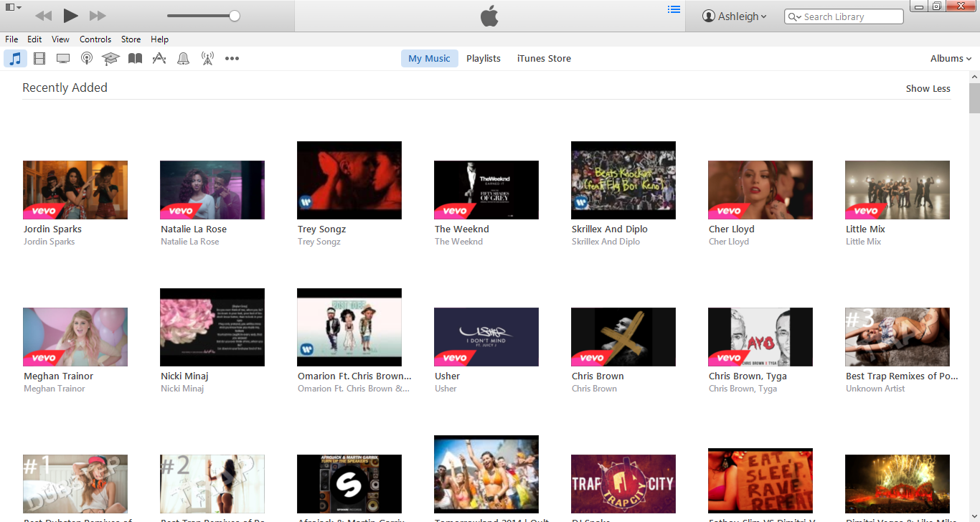This screenshot has height=522, width=980.
Task: Open the Apps library icon
Action: [159, 59]
